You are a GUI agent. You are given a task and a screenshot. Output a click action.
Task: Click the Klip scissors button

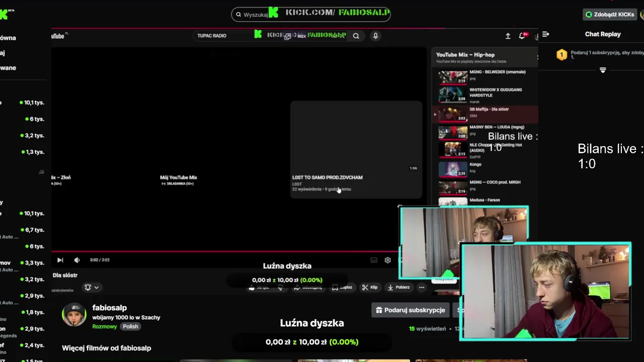tap(370, 288)
